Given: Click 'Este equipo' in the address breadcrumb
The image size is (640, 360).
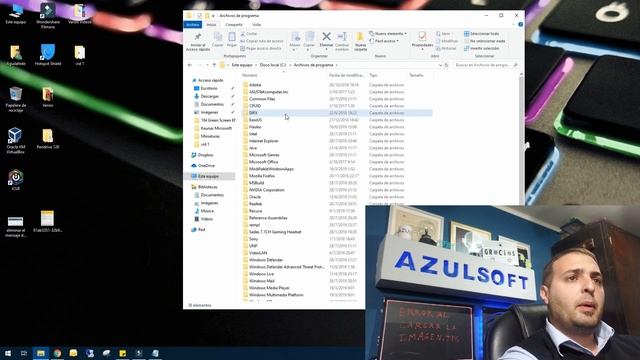Looking at the screenshot, I should click(242, 65).
